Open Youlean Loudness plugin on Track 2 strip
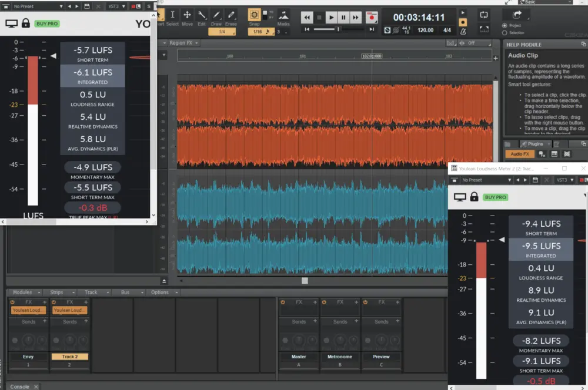The height and width of the screenshot is (390, 588). point(70,310)
